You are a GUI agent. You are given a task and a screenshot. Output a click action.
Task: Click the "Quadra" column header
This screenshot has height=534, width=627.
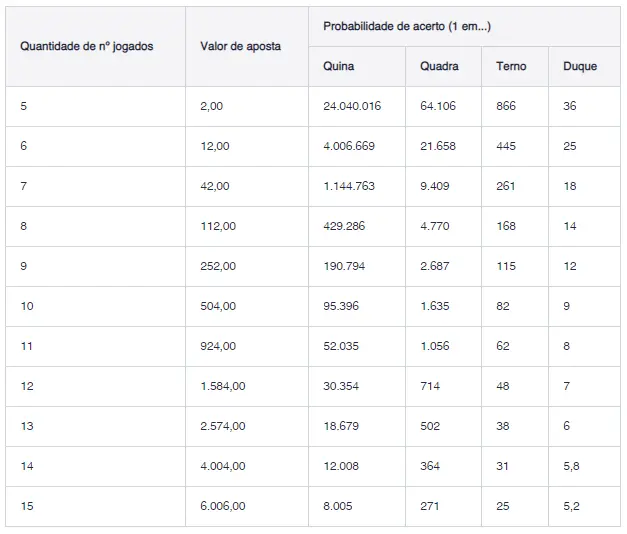click(439, 66)
